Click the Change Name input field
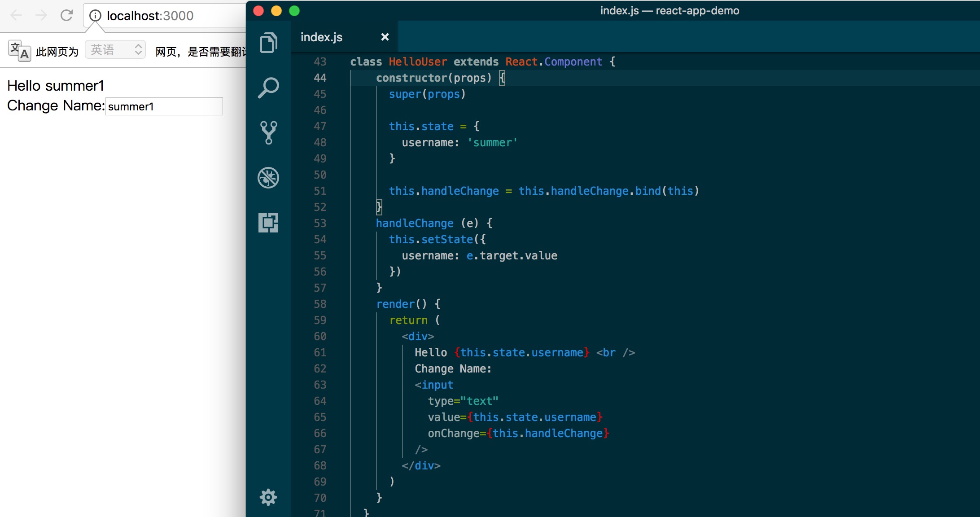 coord(164,106)
